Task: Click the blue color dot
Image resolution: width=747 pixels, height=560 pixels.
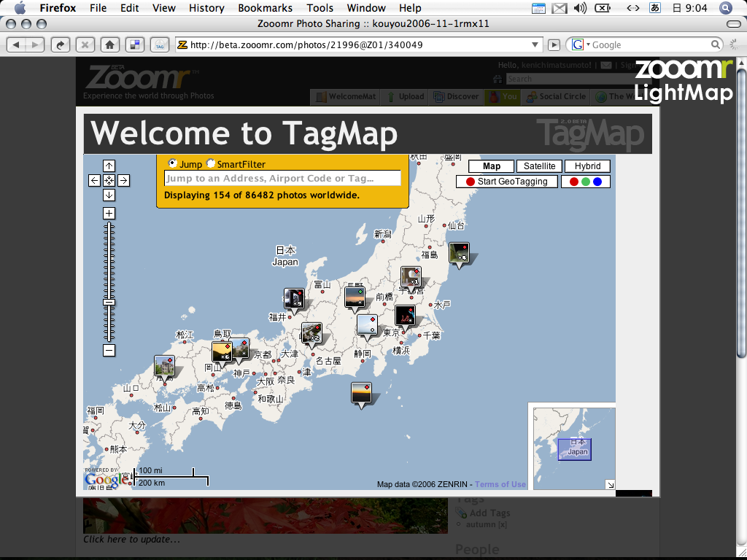Action: pos(597,182)
